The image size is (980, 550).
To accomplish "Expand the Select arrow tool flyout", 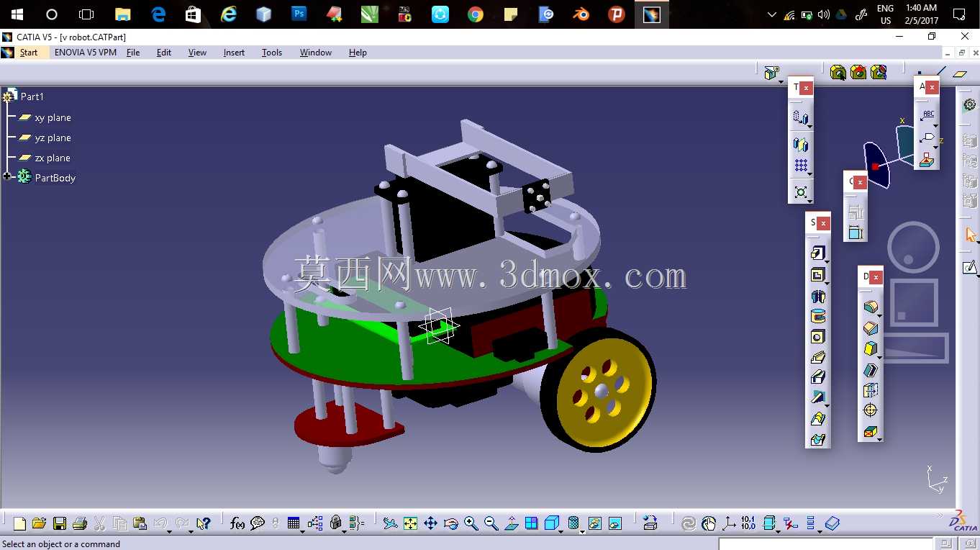I will click(977, 243).
